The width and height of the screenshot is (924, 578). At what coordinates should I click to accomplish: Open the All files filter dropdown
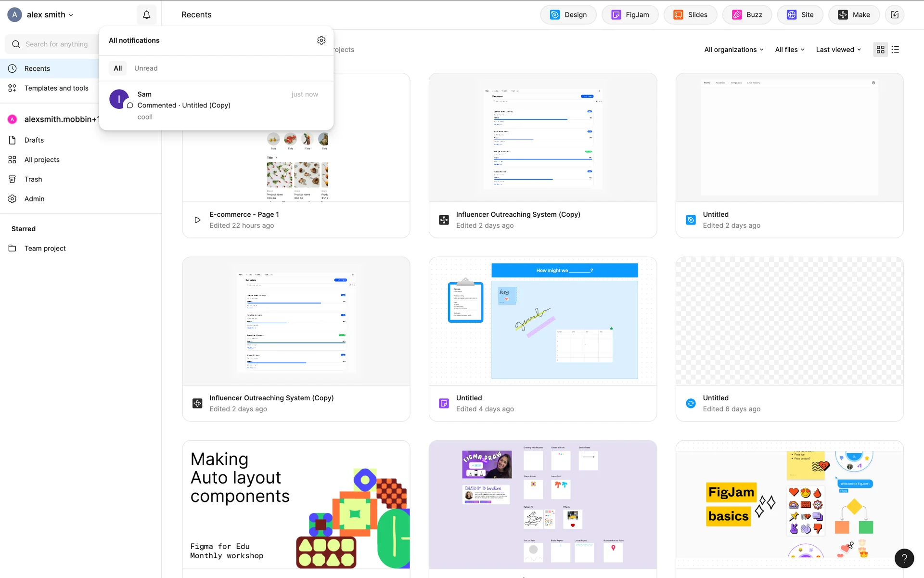[x=789, y=50]
